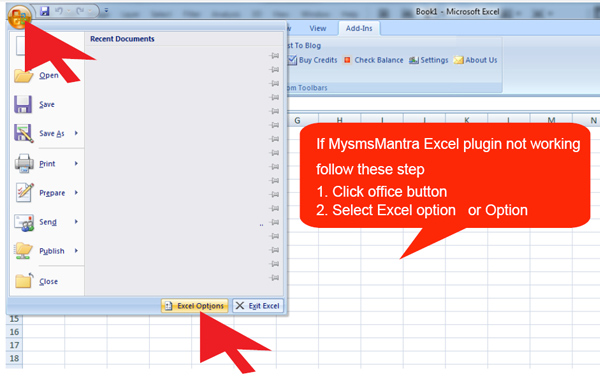Open Settings in the add-in toolbar
The image size is (600, 386).
428,60
